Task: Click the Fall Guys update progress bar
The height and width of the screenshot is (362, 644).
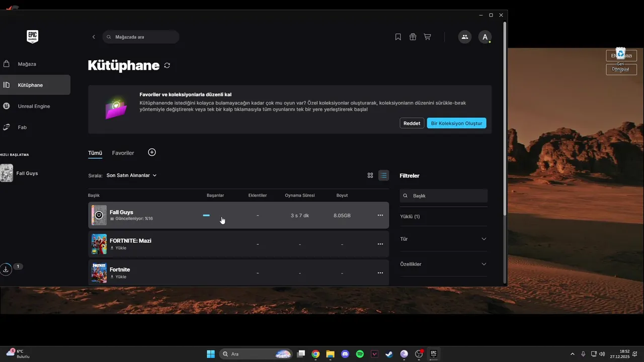Action: click(206, 215)
